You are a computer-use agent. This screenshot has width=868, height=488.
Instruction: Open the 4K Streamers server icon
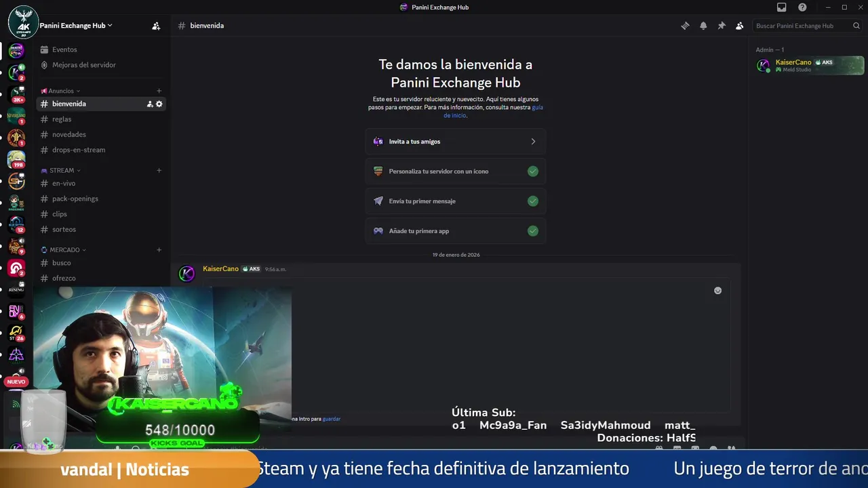pyautogui.click(x=23, y=22)
